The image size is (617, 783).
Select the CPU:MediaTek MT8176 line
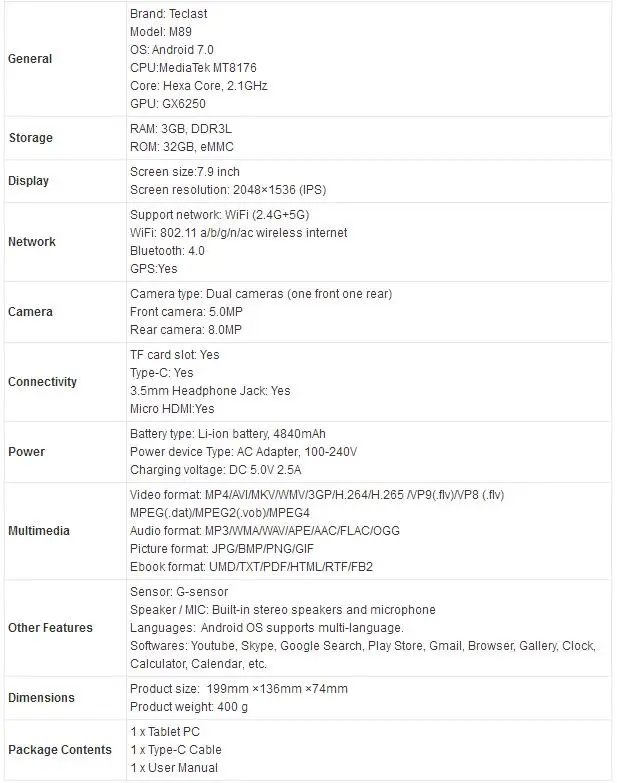coord(194,68)
